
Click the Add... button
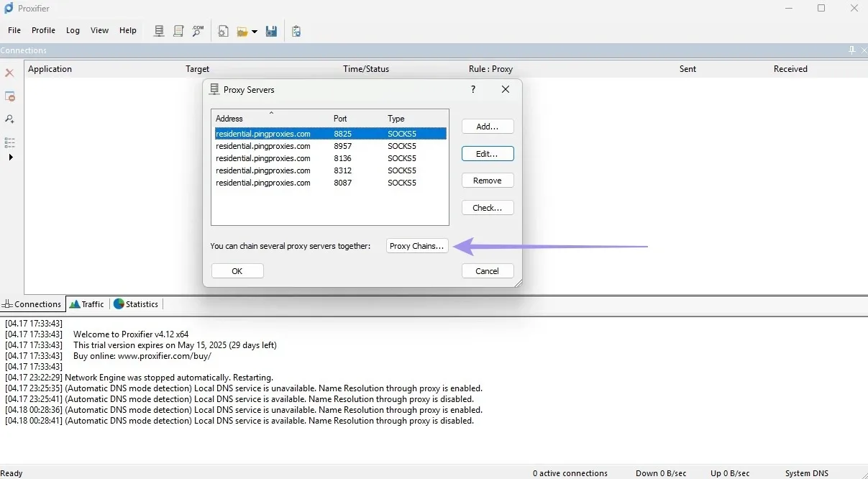coord(488,127)
